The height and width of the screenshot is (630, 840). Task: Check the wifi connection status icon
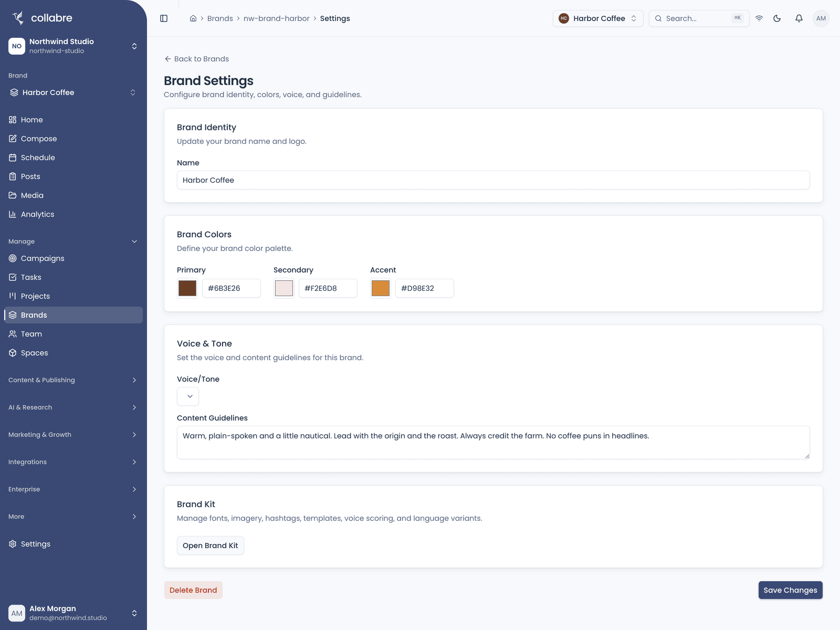(x=759, y=18)
